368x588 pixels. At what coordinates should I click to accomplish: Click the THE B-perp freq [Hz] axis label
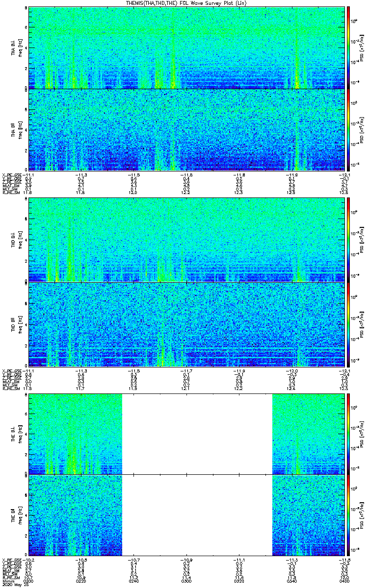(x=20, y=434)
